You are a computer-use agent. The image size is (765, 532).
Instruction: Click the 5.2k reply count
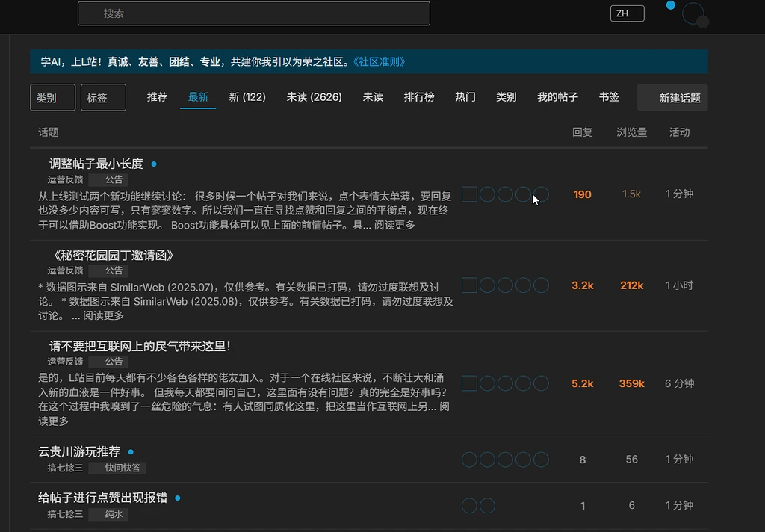(583, 383)
